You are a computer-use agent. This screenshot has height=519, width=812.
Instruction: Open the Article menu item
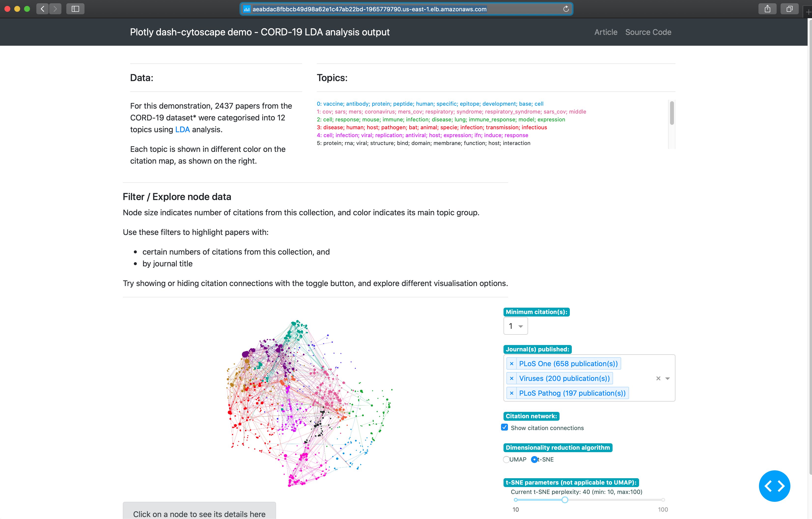605,32
